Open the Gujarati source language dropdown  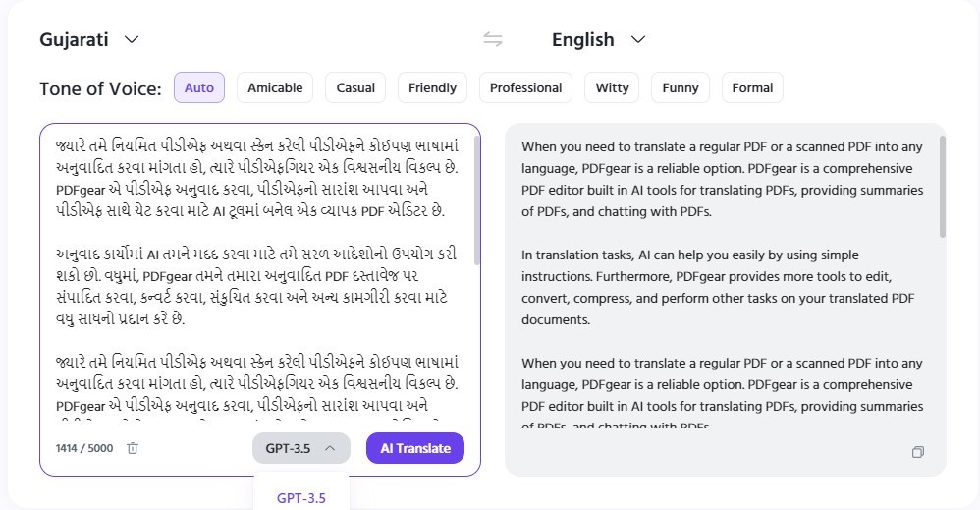click(88, 40)
